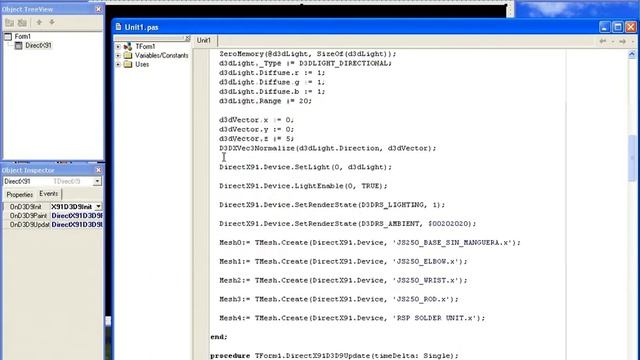Close the Object TreeView panel
640x360 pixels.
pos(98,9)
